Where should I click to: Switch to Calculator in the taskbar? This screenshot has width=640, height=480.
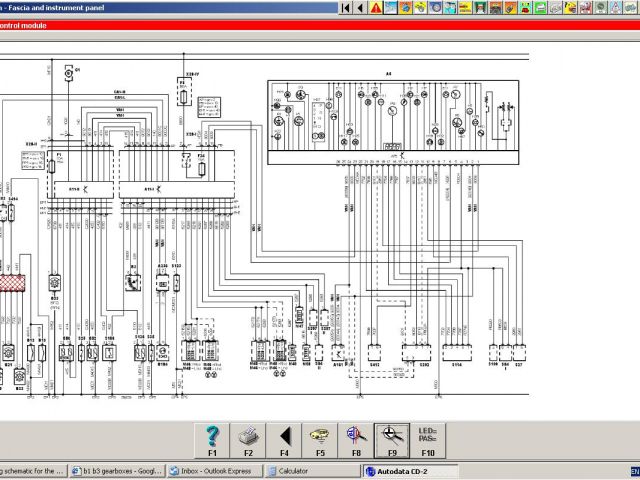[300, 470]
